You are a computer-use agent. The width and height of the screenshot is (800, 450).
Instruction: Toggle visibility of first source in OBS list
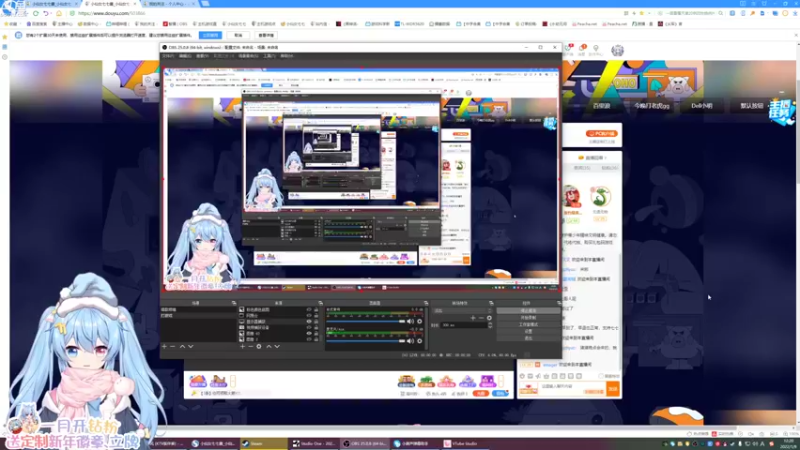pos(309,310)
